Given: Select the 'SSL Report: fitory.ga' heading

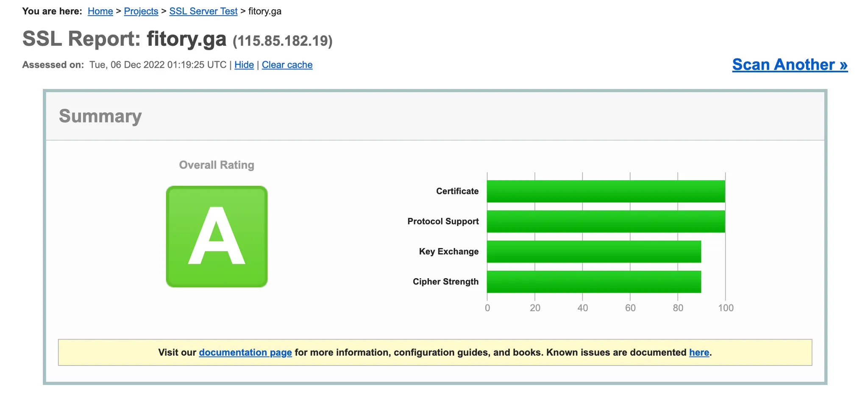Looking at the screenshot, I should 124,39.
